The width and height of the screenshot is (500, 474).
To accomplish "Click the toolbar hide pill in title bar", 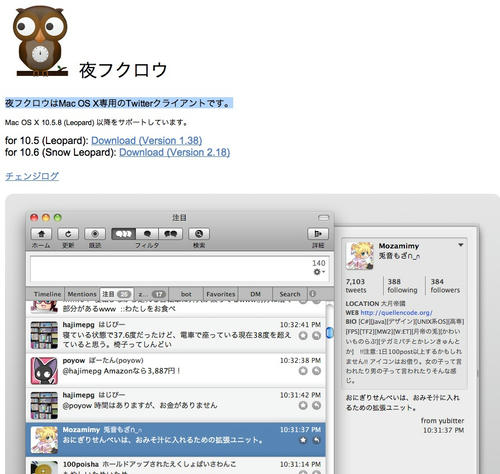I will coord(323,218).
